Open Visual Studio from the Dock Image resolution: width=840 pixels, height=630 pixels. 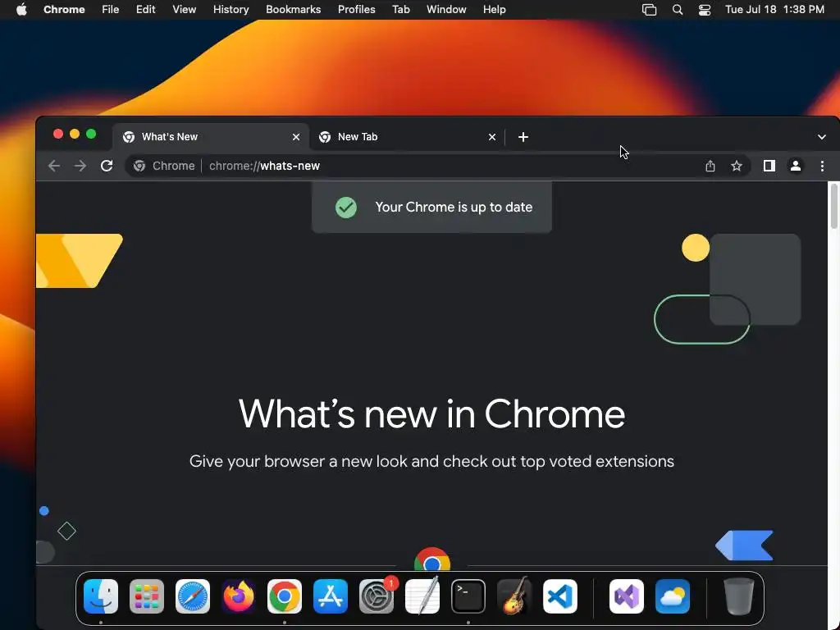(x=627, y=596)
